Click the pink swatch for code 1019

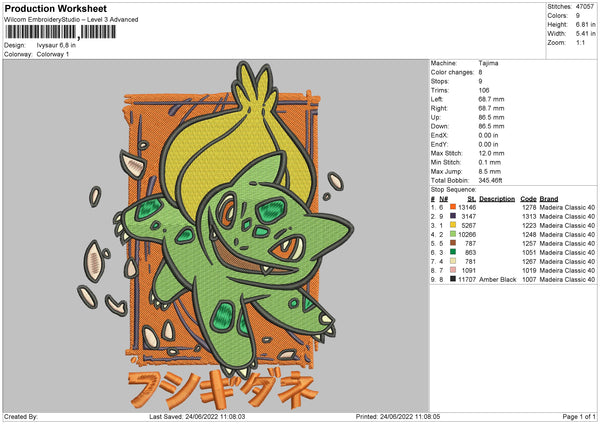coord(453,270)
